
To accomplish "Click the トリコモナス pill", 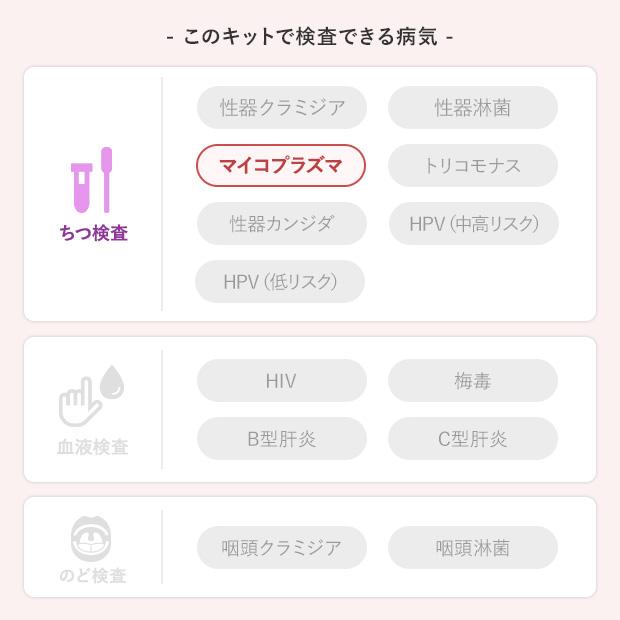I will tap(473, 166).
